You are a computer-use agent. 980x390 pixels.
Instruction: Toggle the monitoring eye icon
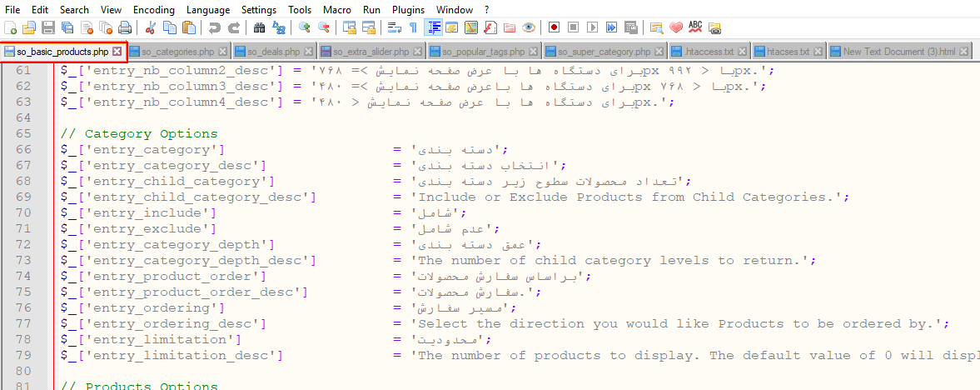coord(529,27)
